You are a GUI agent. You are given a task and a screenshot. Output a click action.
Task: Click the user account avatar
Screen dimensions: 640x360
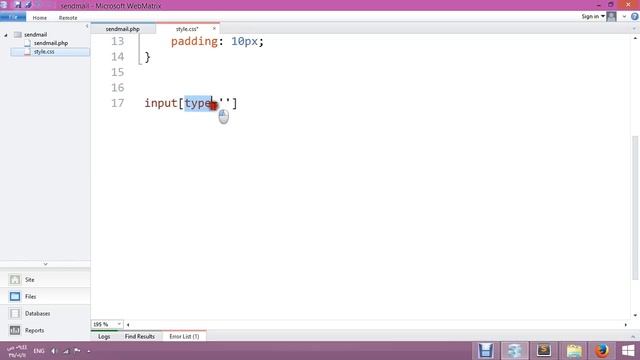[611, 16]
